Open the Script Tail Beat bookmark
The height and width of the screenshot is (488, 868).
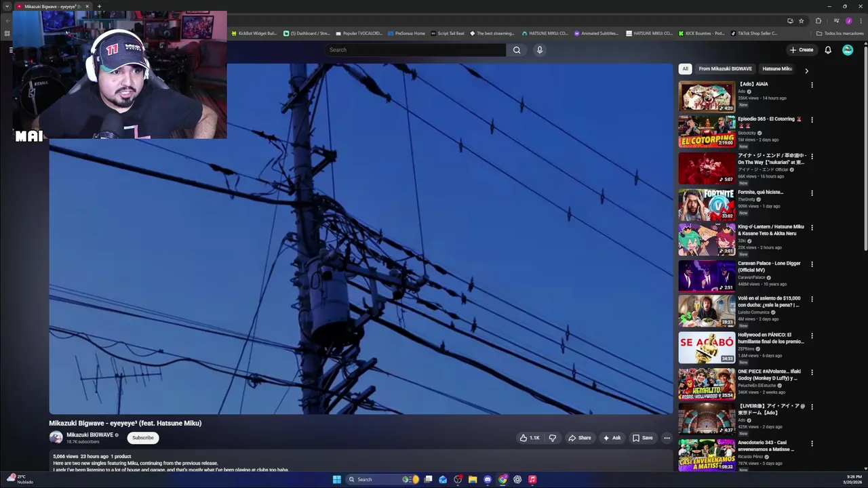[x=448, y=33]
